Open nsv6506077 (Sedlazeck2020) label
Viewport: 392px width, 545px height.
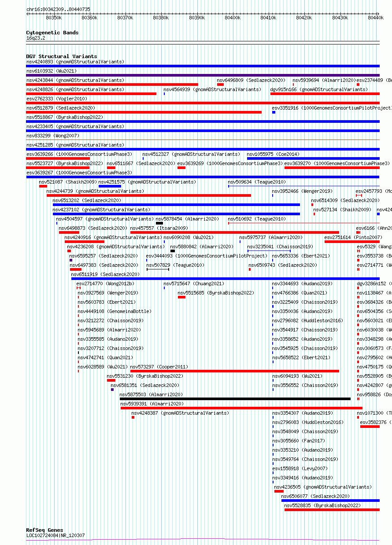pyautogui.click(x=316, y=496)
